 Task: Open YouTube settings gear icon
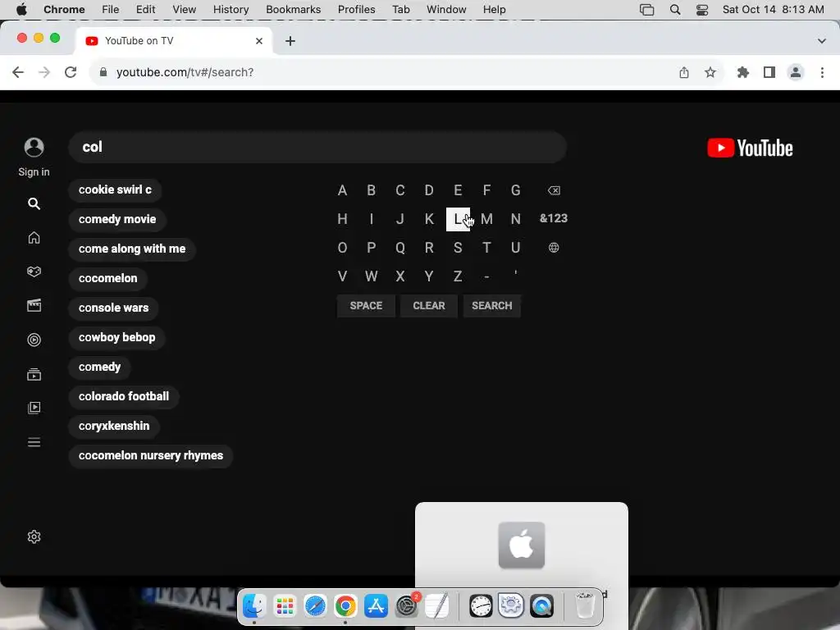tap(34, 536)
